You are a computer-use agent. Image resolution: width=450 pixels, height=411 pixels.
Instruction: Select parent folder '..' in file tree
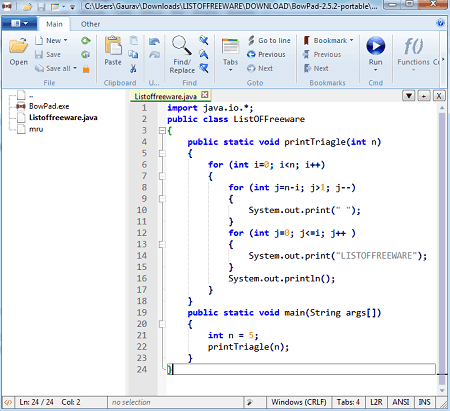[25, 96]
